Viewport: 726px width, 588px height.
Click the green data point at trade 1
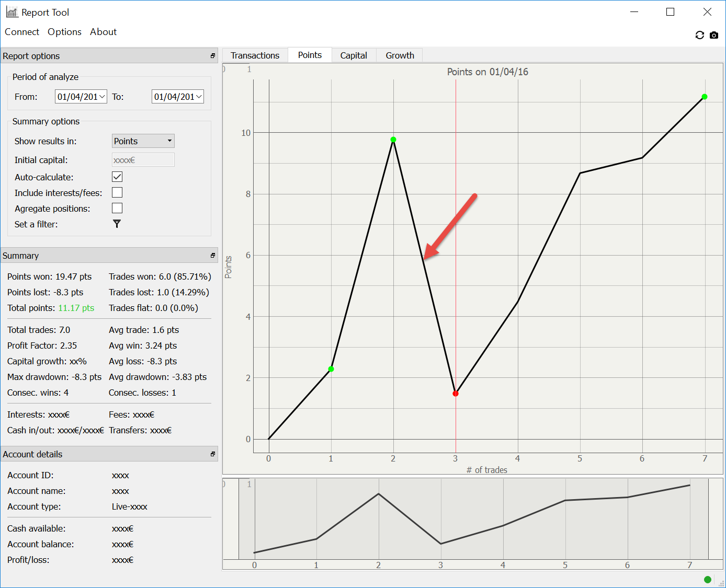coord(331,369)
